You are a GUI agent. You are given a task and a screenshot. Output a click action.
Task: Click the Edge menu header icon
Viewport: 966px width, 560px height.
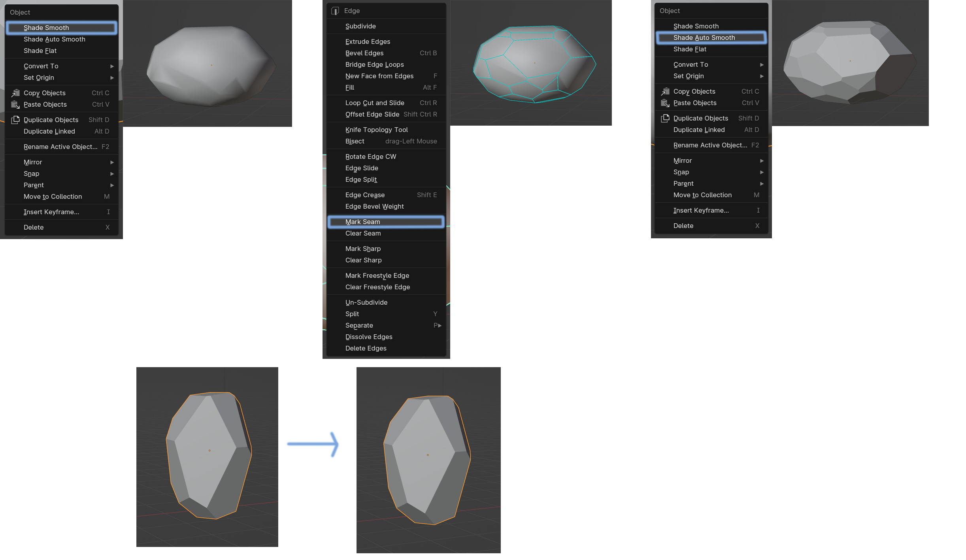(335, 11)
